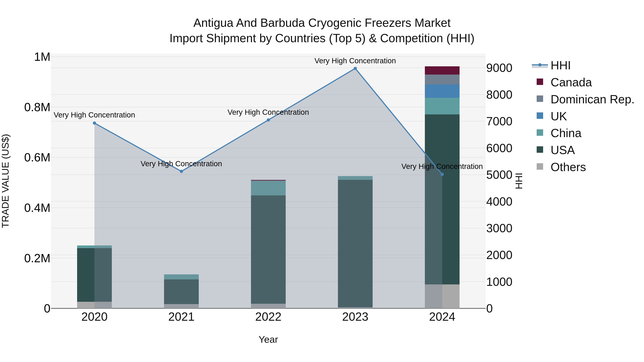Click the 2023 x-axis label
644x362 pixels.
pos(355,317)
